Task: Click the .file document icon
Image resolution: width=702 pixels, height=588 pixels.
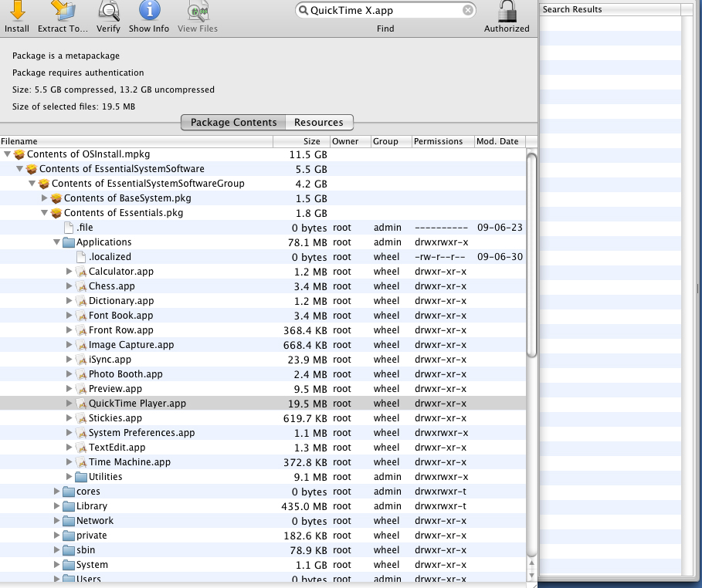Action: (x=69, y=228)
